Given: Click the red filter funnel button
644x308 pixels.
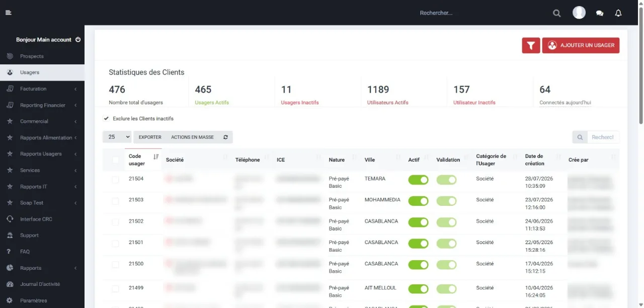Looking at the screenshot, I should [x=531, y=45].
